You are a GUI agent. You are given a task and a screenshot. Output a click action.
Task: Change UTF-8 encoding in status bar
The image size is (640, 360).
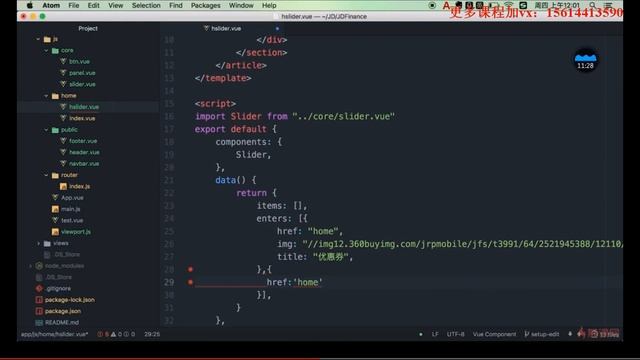pyautogui.click(x=456, y=334)
